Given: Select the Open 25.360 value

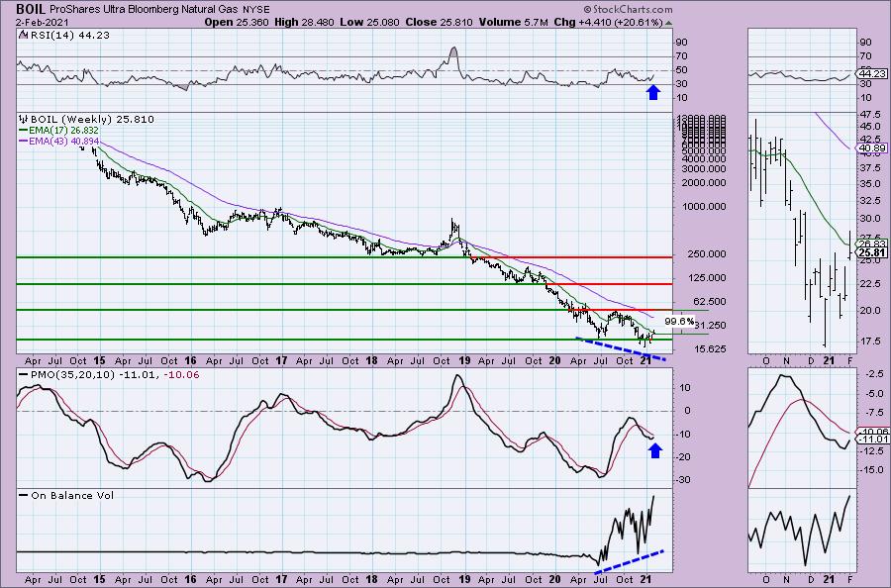Looking at the screenshot, I should [x=236, y=22].
